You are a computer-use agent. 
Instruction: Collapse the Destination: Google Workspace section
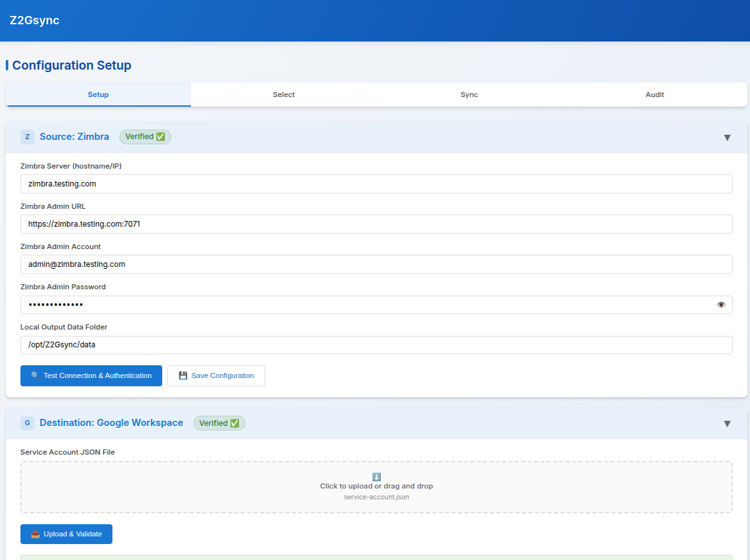click(727, 423)
